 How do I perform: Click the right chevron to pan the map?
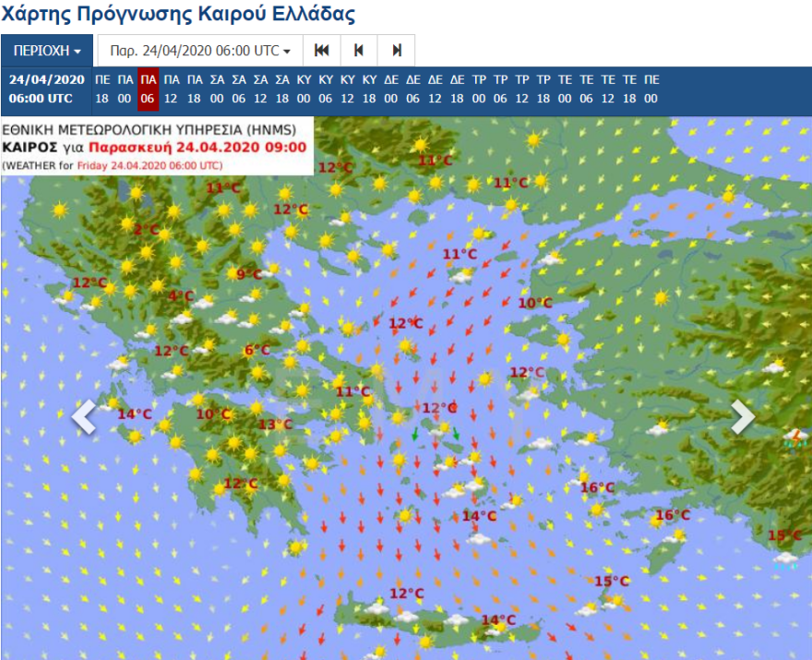click(744, 416)
